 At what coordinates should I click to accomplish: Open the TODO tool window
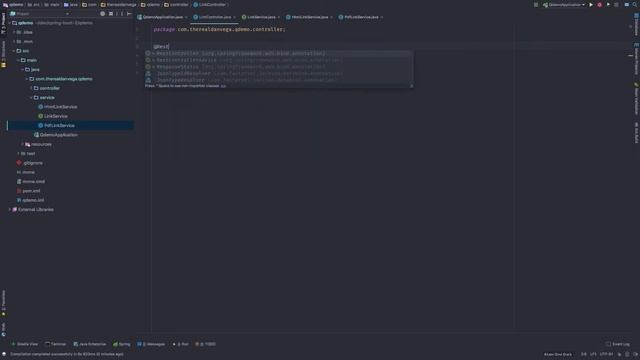pyautogui.click(x=205, y=344)
